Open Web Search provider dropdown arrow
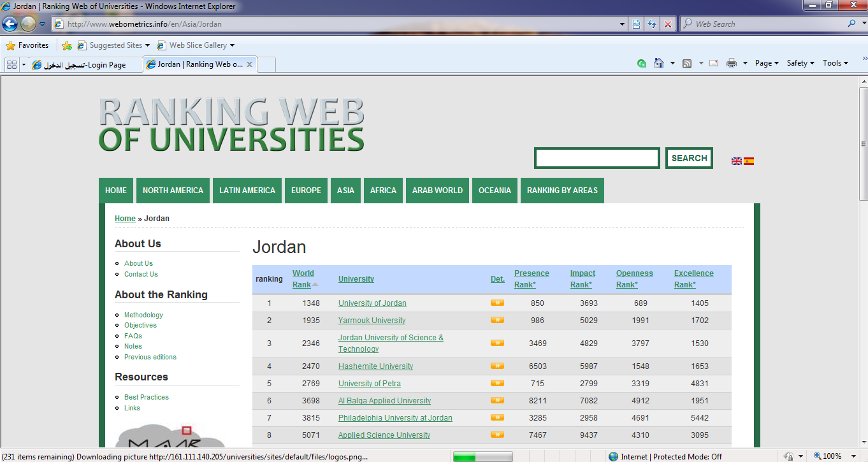The height and width of the screenshot is (462, 868). (x=863, y=24)
